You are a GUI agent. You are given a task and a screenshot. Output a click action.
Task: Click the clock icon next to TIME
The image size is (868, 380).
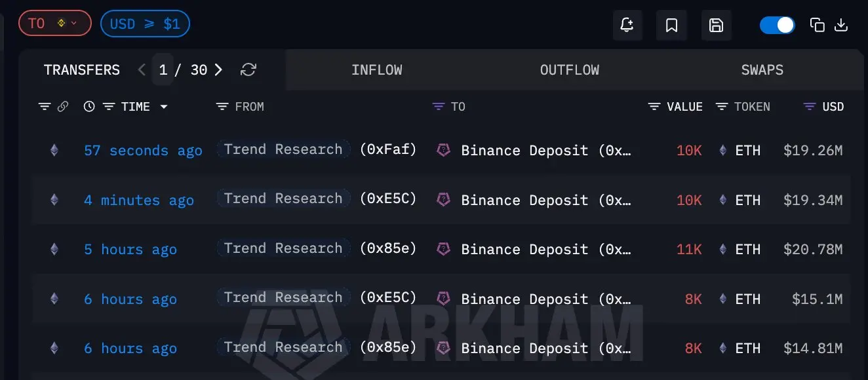click(x=89, y=105)
